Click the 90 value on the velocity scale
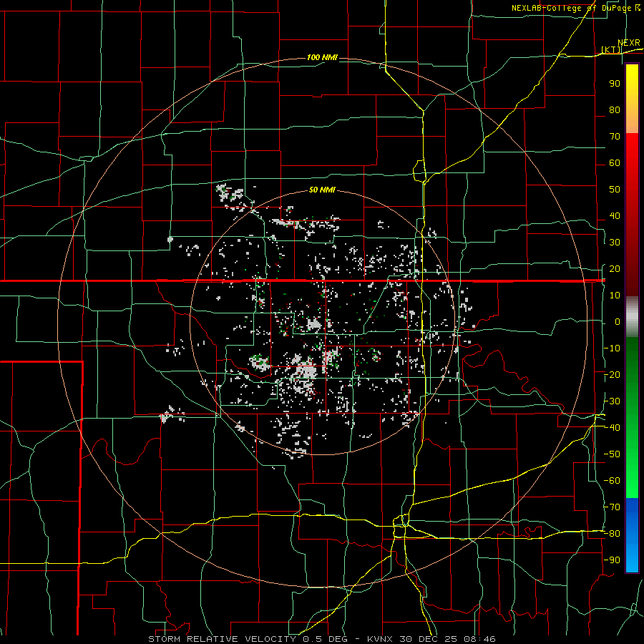Image resolution: width=644 pixels, height=644 pixels. pos(615,84)
